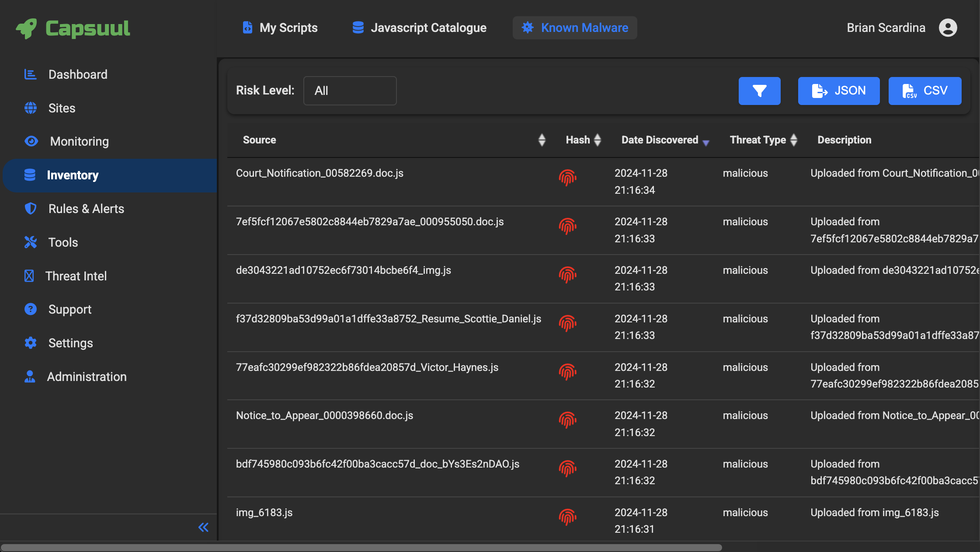Switch to the My Scripts tab
The height and width of the screenshot is (552, 980).
coord(288,28)
